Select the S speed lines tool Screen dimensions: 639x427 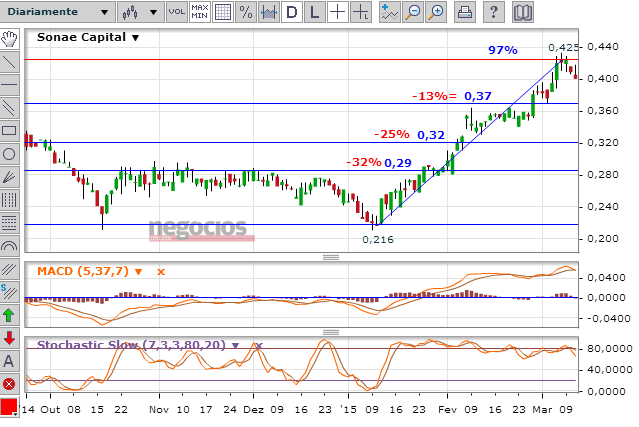tap(9, 292)
